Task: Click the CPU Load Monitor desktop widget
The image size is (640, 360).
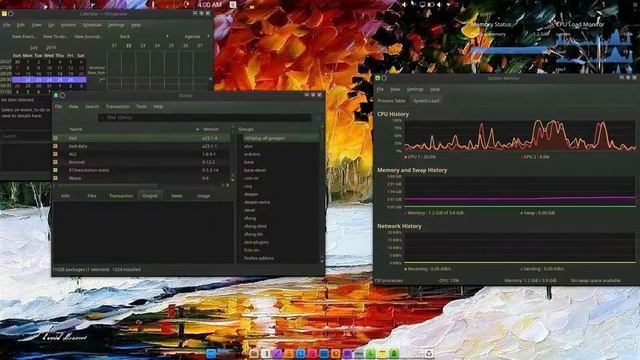Action: pyautogui.click(x=594, y=47)
